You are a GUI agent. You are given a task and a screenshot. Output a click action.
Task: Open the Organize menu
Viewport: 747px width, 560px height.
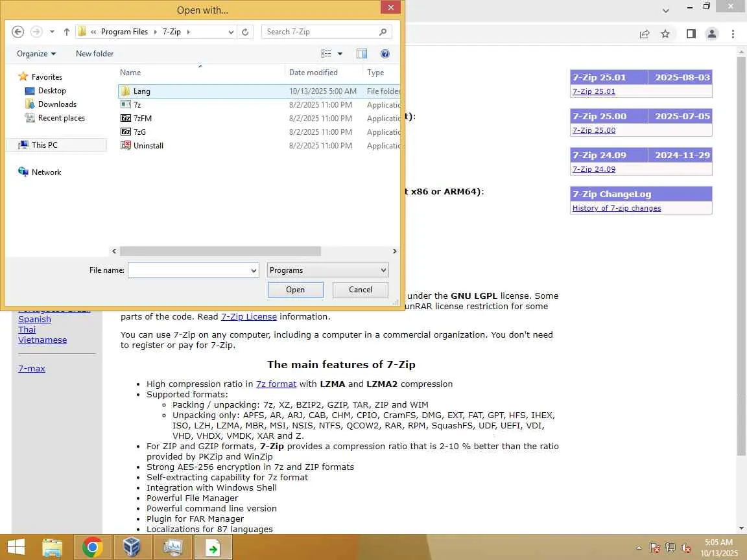coord(36,54)
